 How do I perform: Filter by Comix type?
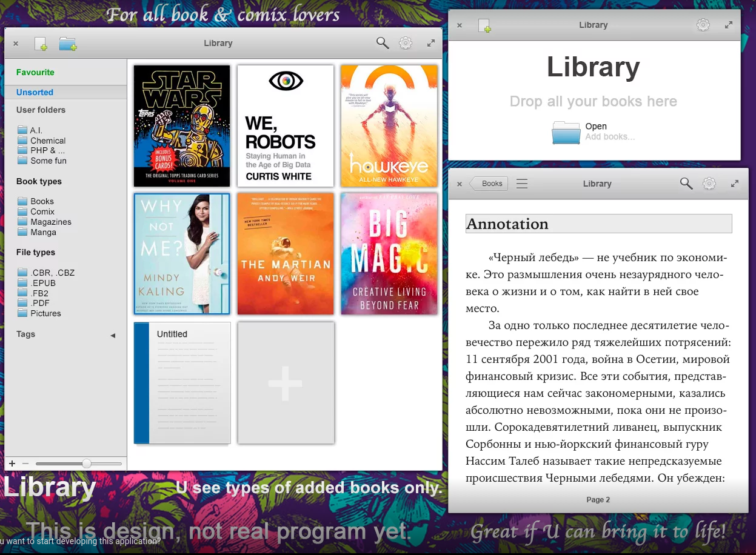(36, 211)
